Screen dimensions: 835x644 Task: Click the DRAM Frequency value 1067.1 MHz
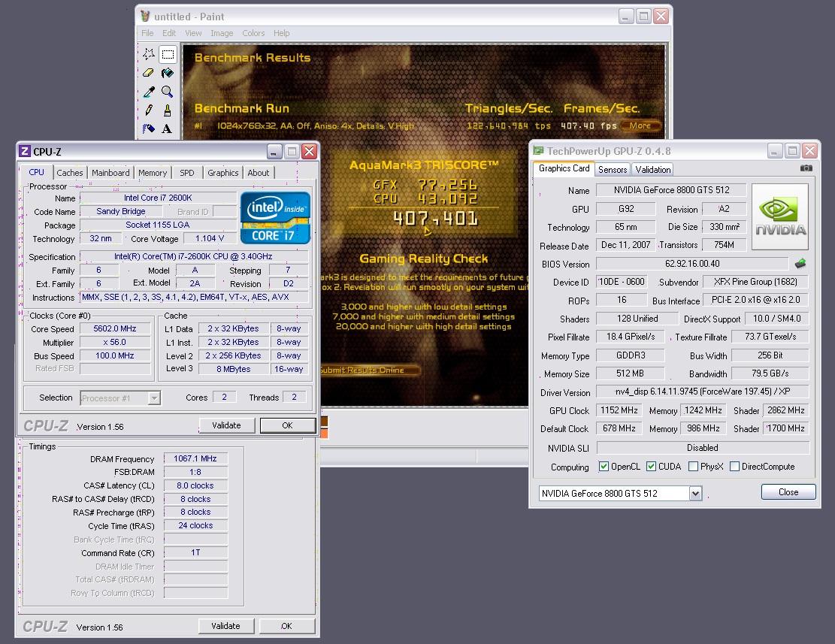(195, 459)
